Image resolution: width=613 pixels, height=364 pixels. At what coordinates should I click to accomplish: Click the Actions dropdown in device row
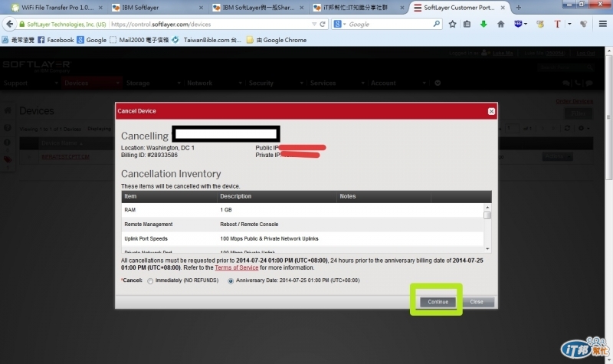(557, 156)
